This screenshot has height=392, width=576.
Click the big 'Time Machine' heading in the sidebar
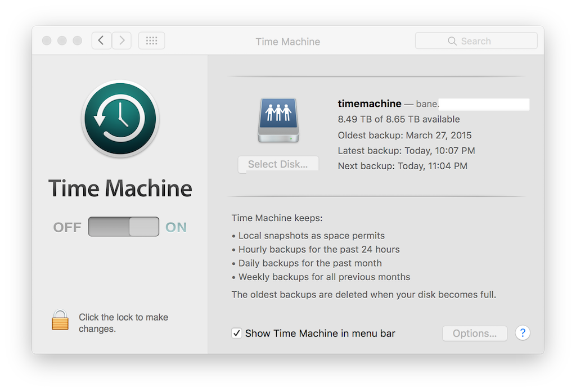[x=120, y=188]
